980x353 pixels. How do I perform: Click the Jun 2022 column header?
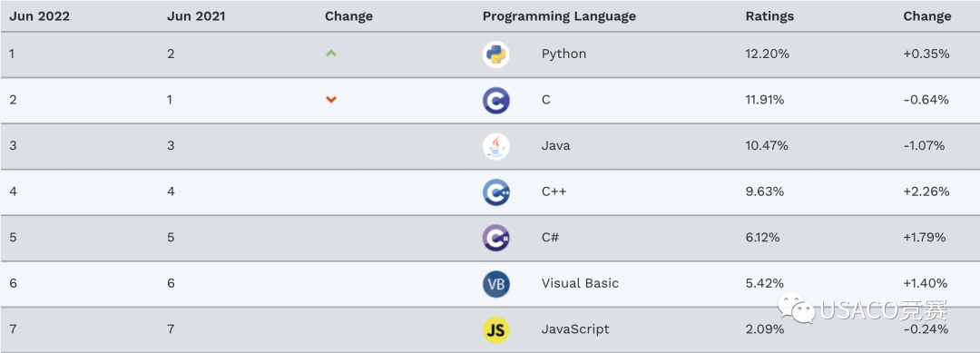39,16
